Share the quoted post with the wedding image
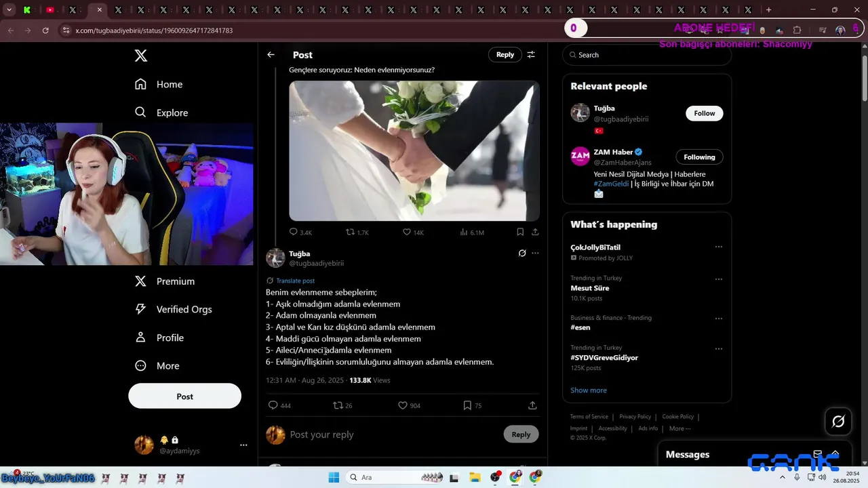The height and width of the screenshot is (488, 868). (x=535, y=232)
